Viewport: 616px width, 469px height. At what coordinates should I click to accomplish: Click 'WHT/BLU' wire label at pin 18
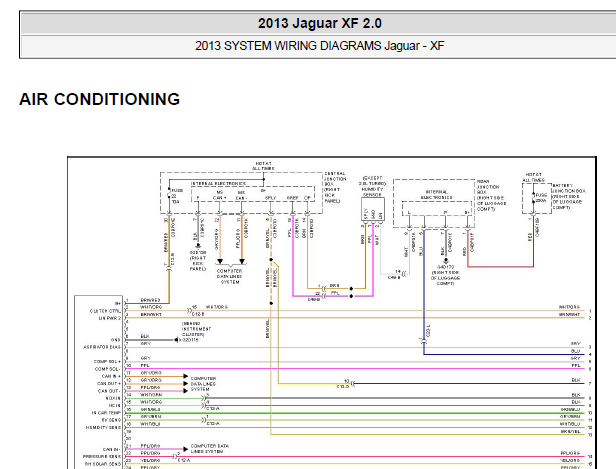(x=150, y=424)
